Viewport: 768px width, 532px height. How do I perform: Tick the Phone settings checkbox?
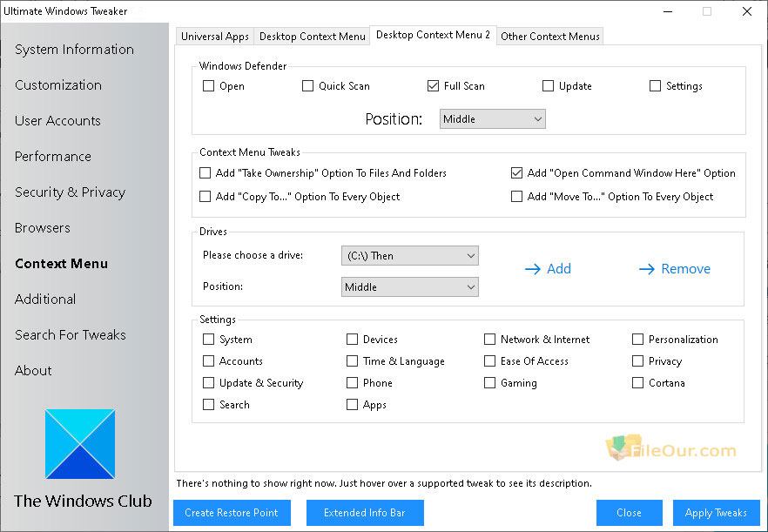pos(352,382)
